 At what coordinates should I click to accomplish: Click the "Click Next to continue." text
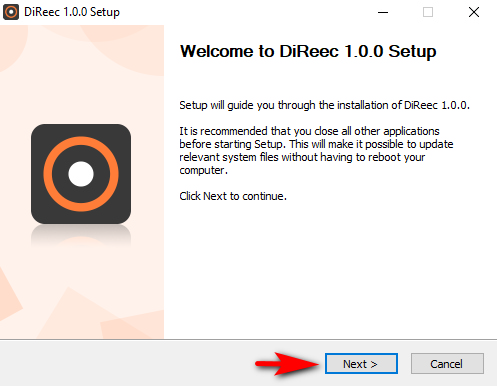pos(233,196)
